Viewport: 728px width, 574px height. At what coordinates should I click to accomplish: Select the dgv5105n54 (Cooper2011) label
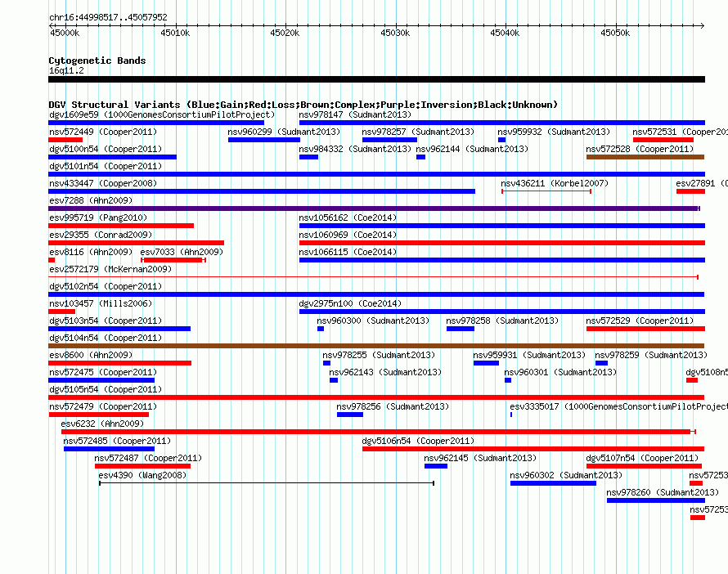click(106, 389)
